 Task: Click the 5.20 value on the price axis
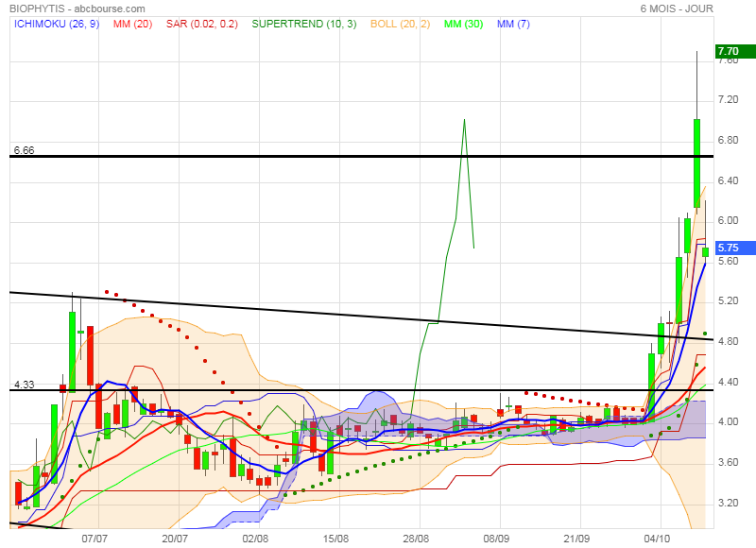point(728,300)
